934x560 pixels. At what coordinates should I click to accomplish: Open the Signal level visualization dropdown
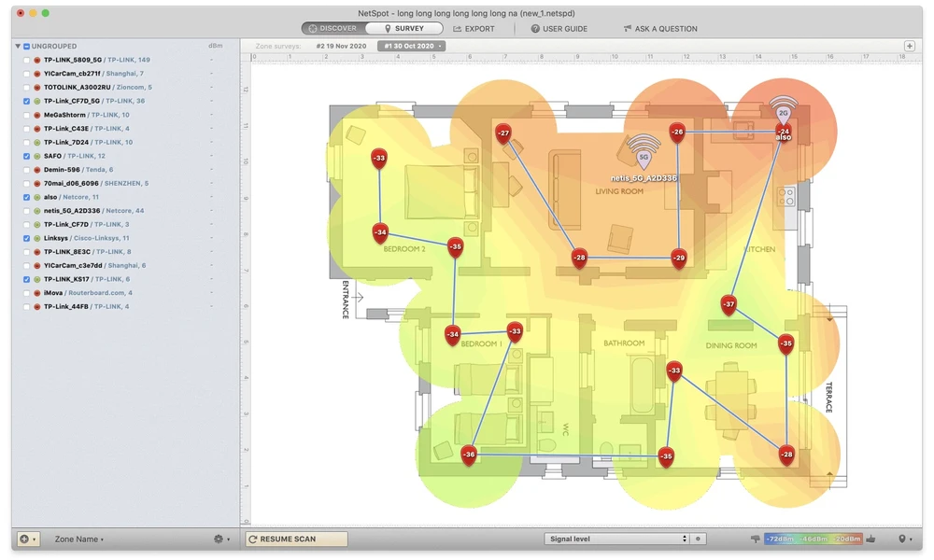pyautogui.click(x=616, y=539)
